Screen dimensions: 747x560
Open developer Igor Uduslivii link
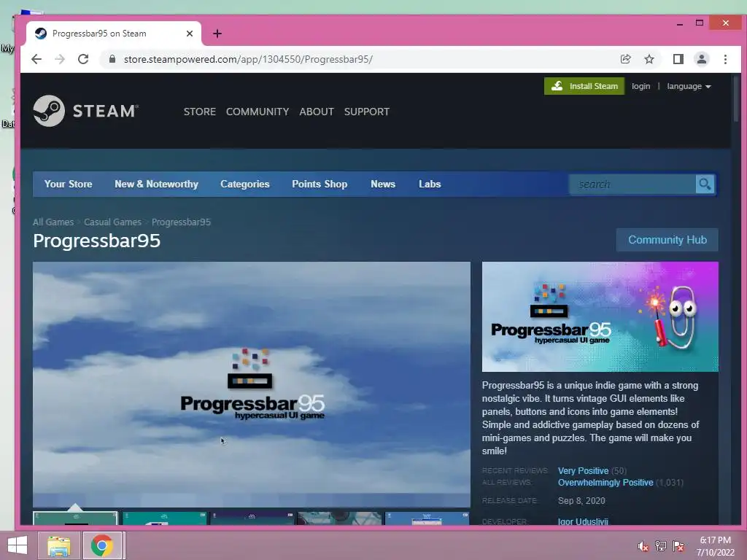click(583, 521)
